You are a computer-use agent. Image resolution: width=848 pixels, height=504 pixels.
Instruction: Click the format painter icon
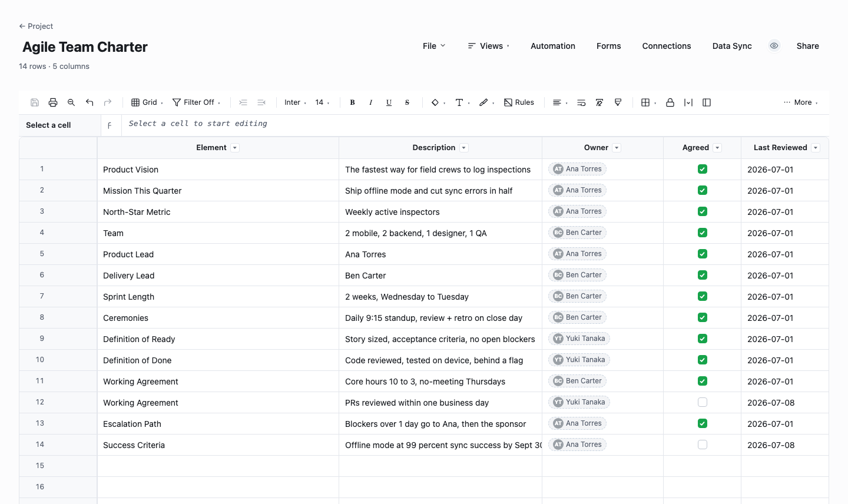[x=618, y=102]
